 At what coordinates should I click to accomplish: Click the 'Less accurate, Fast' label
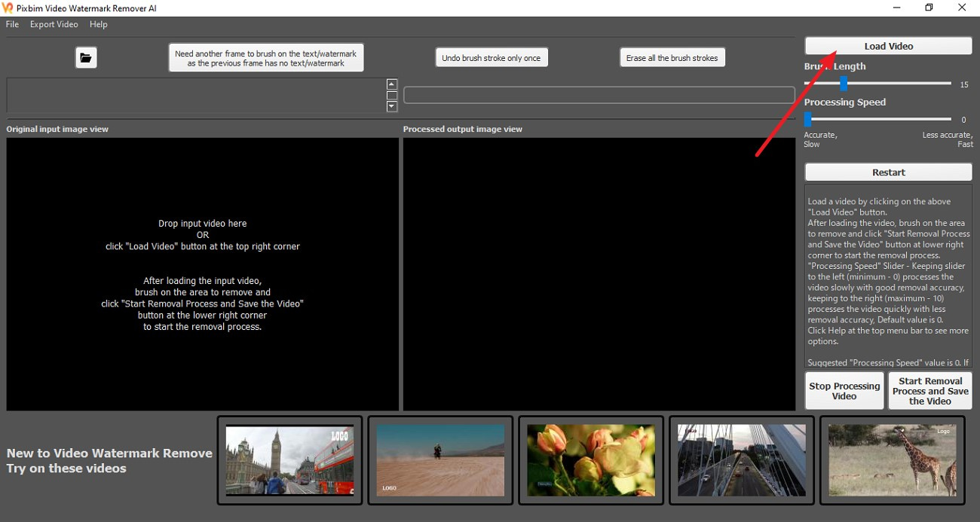click(x=948, y=139)
